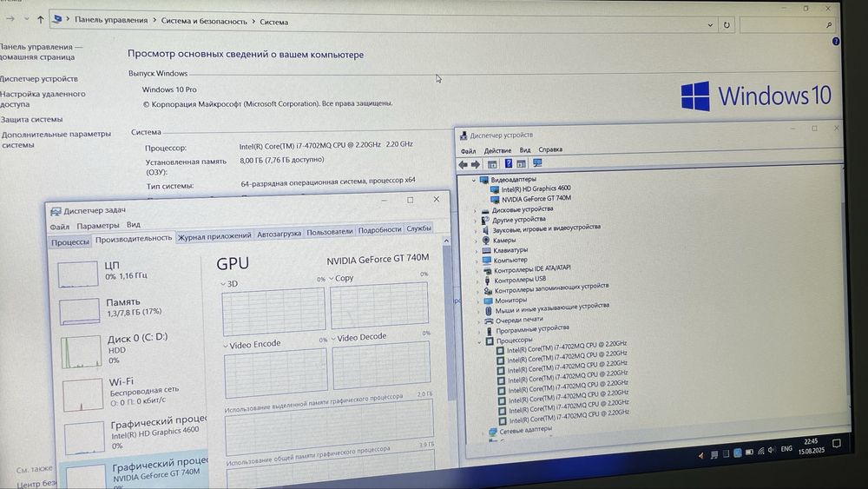
Task: Click the refresh icon beside the address bar
Action: coord(727,25)
